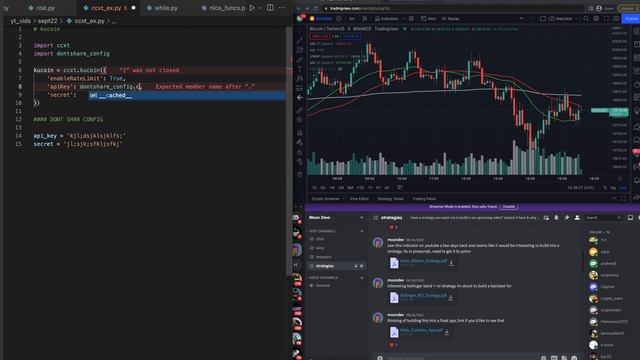Create a TradingView Alert
This screenshot has width=640, height=360.
[429, 19]
